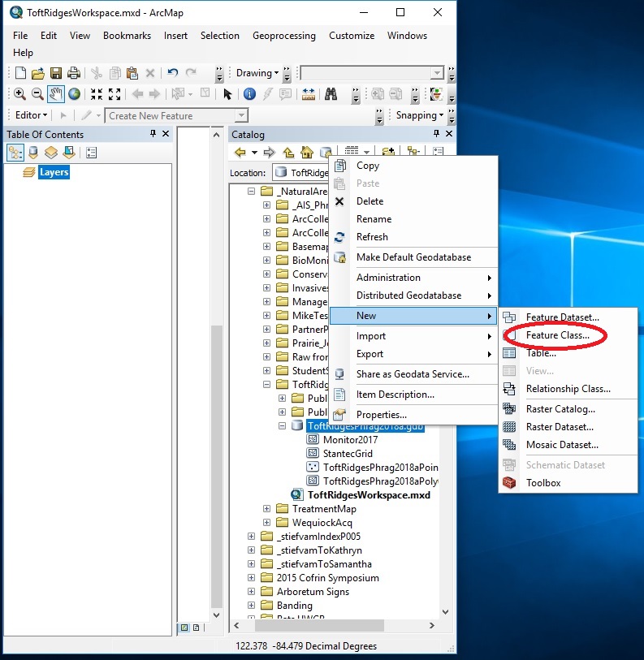644x660 pixels.
Task: Collapse the ToftRidgesPhrag2018a.gdb geodatabase node
Action: 282,426
